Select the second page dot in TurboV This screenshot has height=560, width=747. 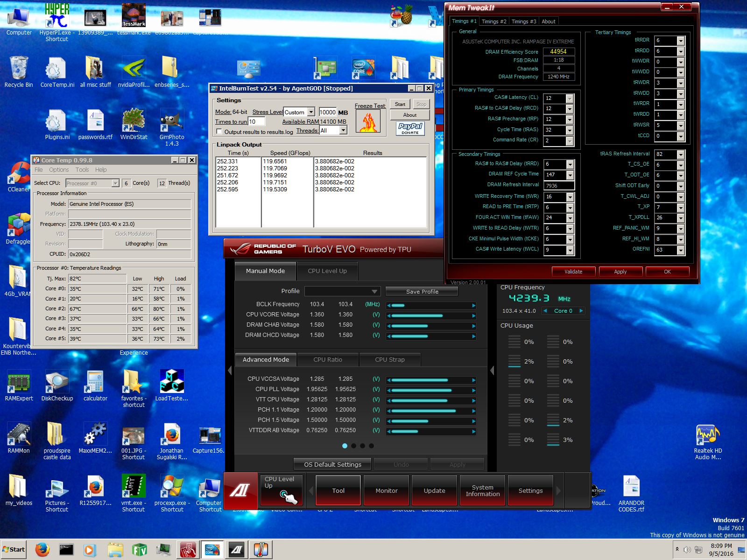tap(354, 446)
